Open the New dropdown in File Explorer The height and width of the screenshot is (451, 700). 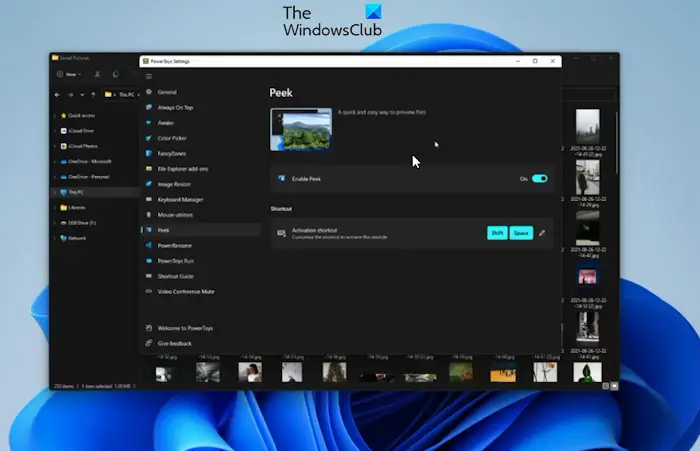coord(69,74)
